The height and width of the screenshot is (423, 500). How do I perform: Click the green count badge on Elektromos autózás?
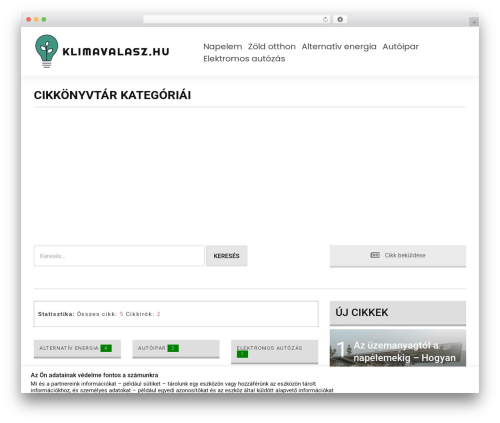(x=242, y=354)
